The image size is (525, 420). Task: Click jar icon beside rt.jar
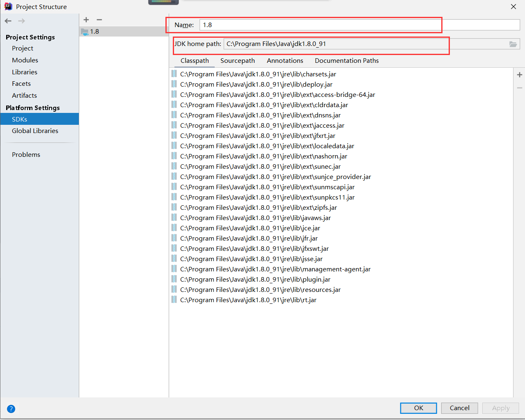[174, 300]
